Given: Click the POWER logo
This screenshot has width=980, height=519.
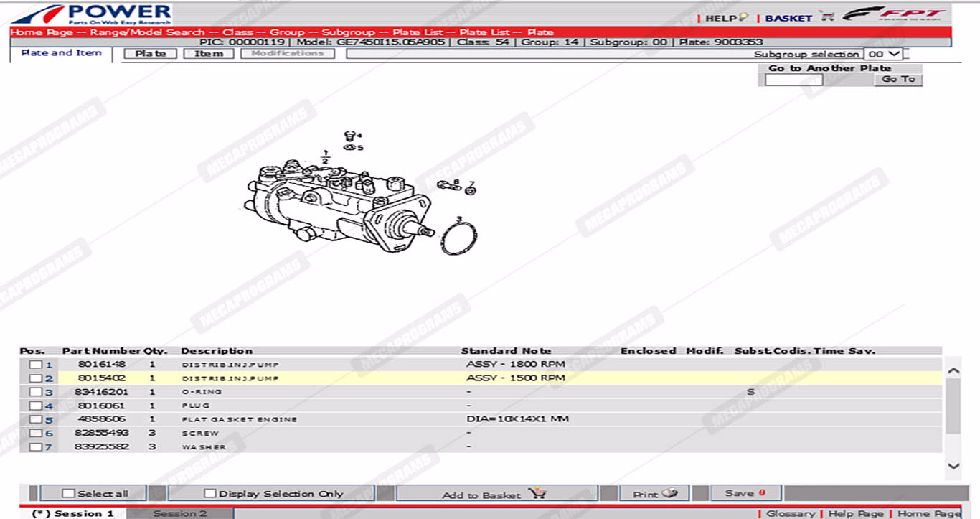Looking at the screenshot, I should tap(91, 14).
